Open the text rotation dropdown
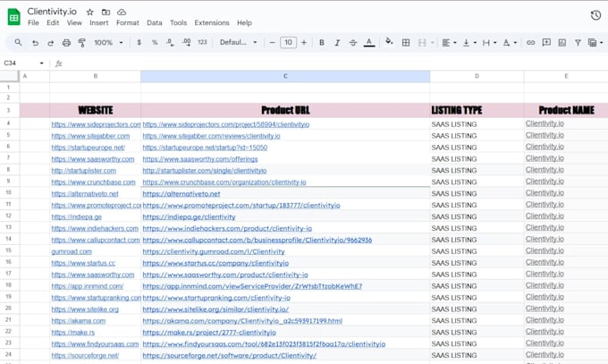608x364 pixels. [x=510, y=42]
